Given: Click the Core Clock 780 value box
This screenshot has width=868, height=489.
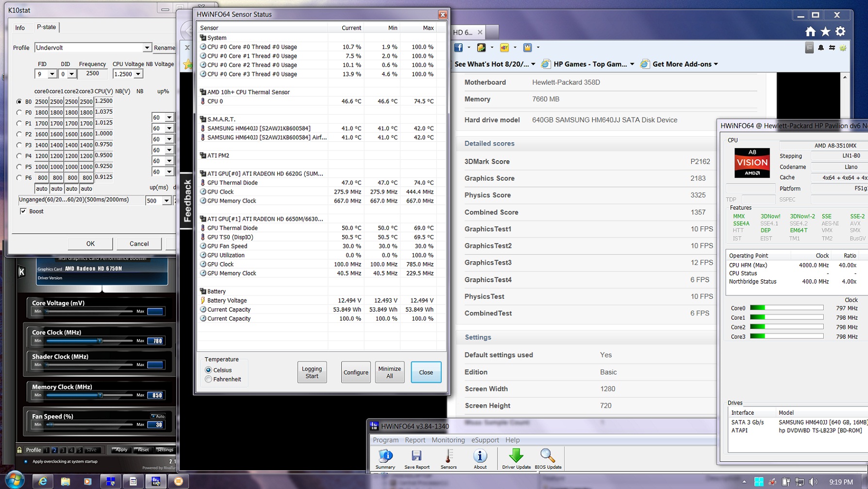Looking at the screenshot, I should [x=155, y=341].
